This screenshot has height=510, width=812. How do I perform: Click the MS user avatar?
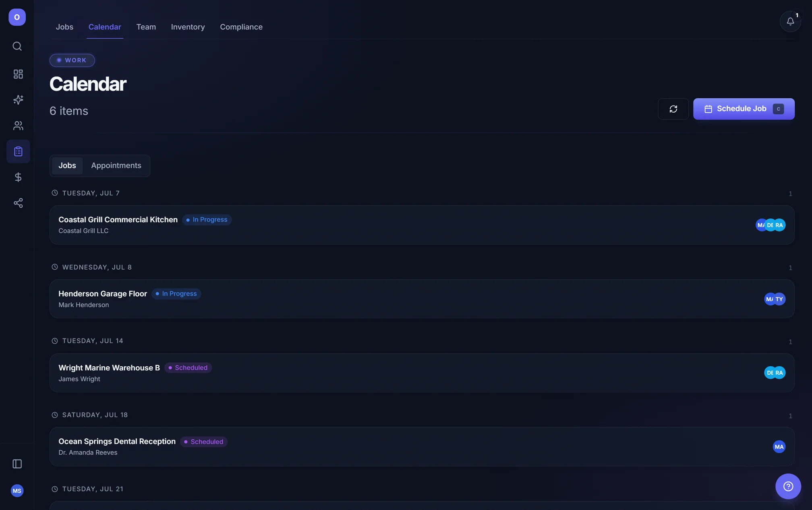17,491
